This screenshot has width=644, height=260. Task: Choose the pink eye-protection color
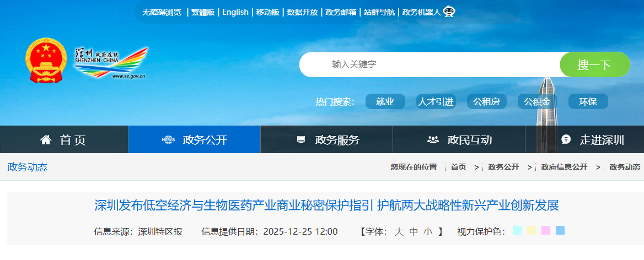point(546,230)
